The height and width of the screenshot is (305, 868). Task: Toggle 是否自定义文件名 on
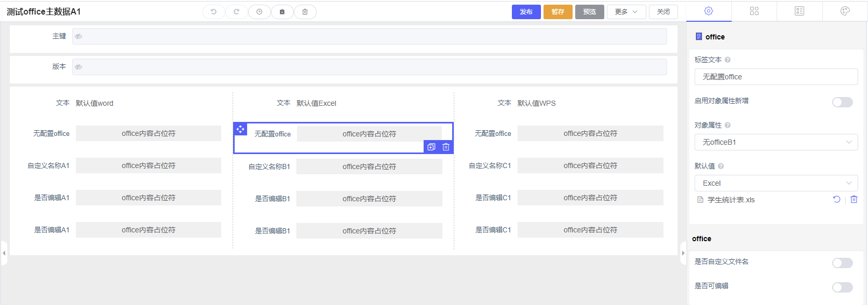[x=842, y=263]
